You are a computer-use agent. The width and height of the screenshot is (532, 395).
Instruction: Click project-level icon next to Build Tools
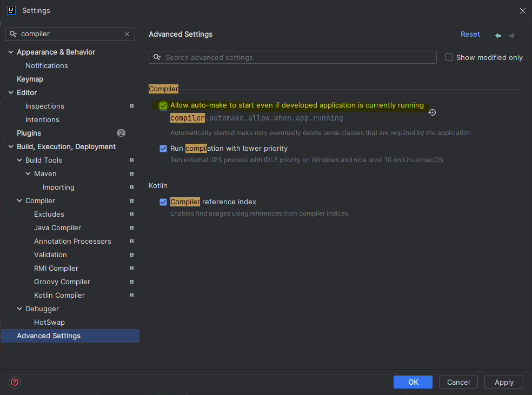coord(131,160)
